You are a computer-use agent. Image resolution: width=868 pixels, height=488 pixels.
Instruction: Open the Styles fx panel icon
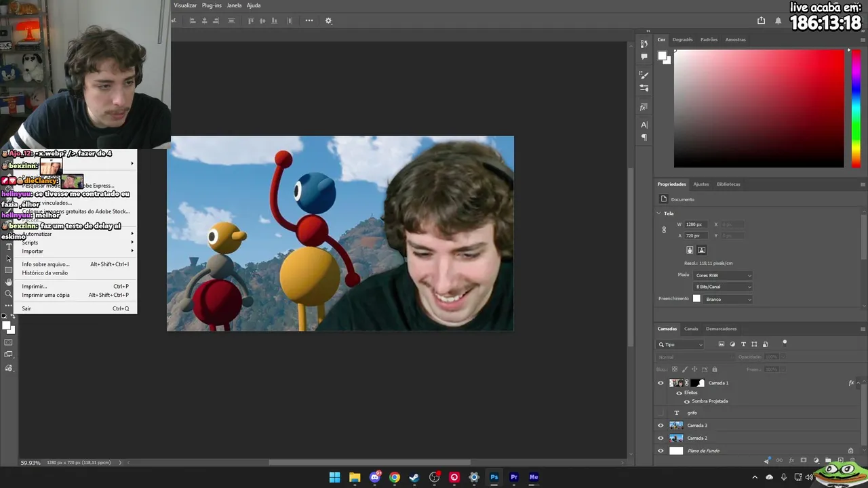[x=644, y=107]
